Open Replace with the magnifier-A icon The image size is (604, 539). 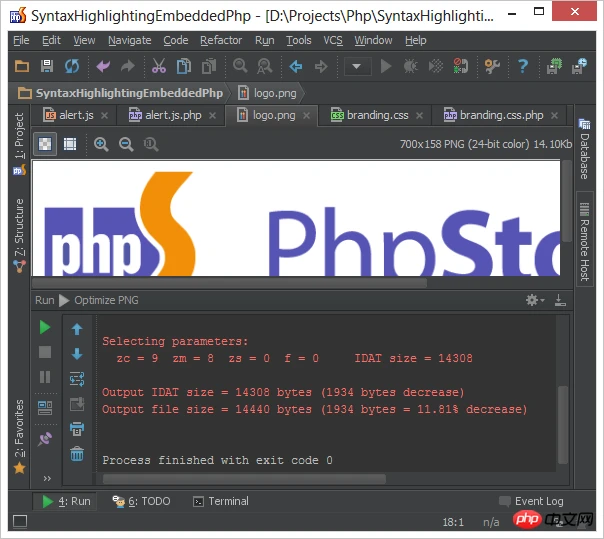click(x=265, y=66)
